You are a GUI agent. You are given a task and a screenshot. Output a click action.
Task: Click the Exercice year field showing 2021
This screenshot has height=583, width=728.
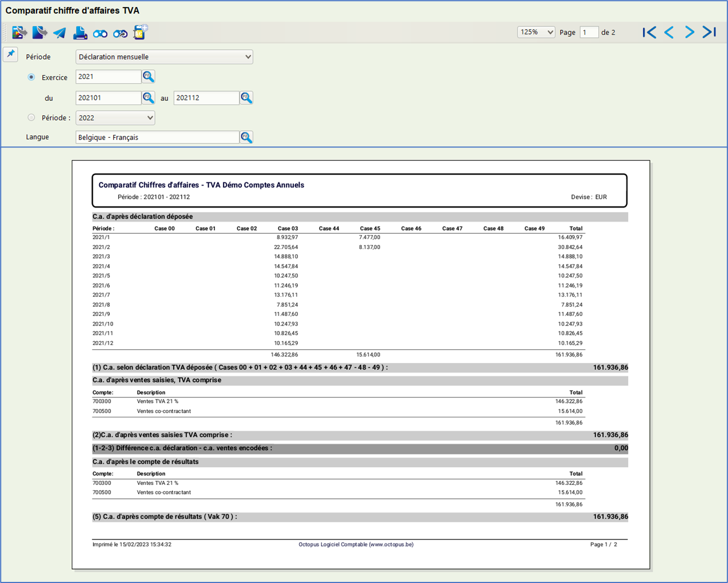tap(108, 77)
